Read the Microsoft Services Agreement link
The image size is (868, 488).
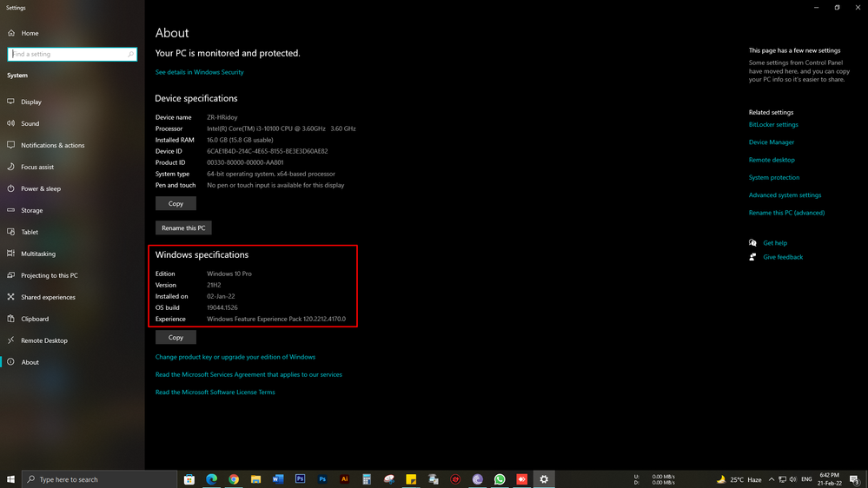pyautogui.click(x=248, y=374)
